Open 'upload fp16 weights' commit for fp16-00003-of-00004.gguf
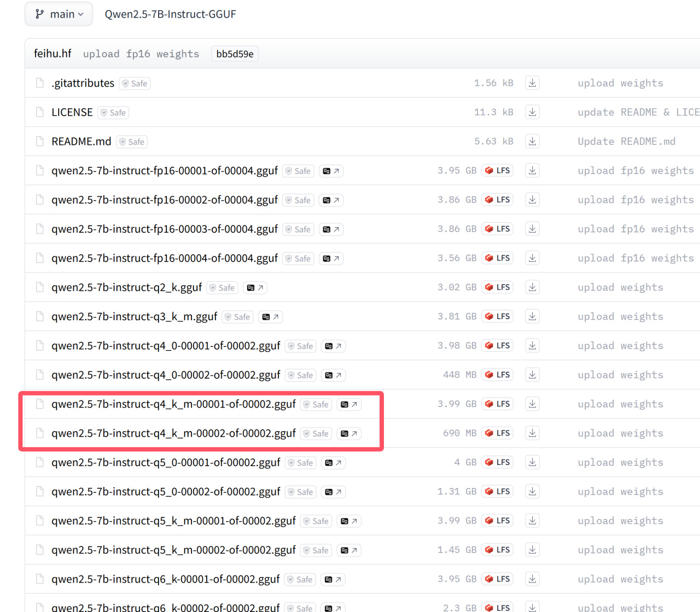 pos(635,229)
